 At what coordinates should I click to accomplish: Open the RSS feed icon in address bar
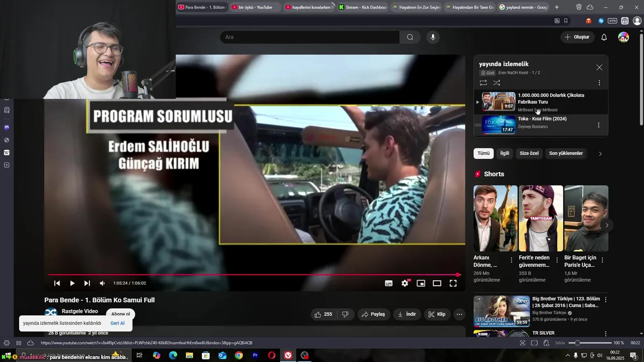point(557,21)
